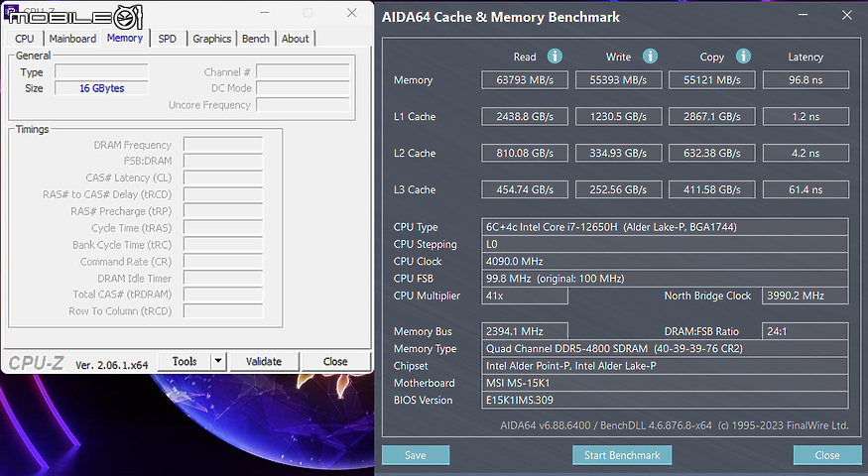This screenshot has width=868, height=476.
Task: Click L2 Cache Copy value 632.38 GB/s
Action: click(x=712, y=153)
